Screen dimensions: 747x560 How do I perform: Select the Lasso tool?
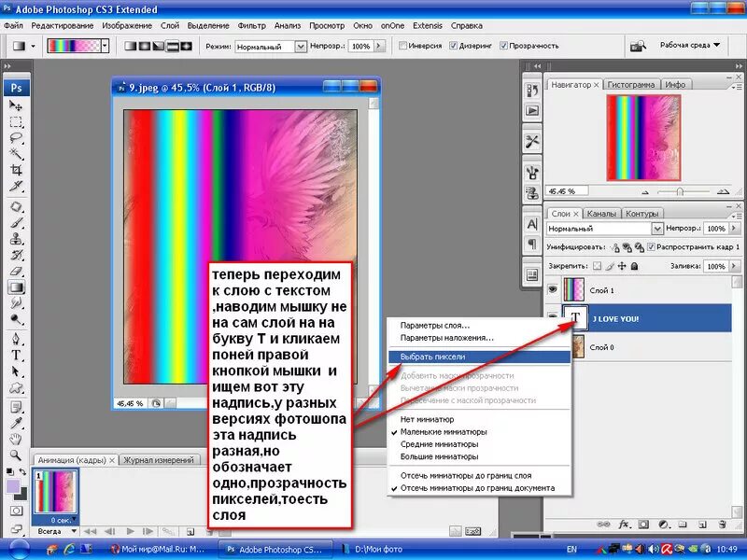click(16, 138)
